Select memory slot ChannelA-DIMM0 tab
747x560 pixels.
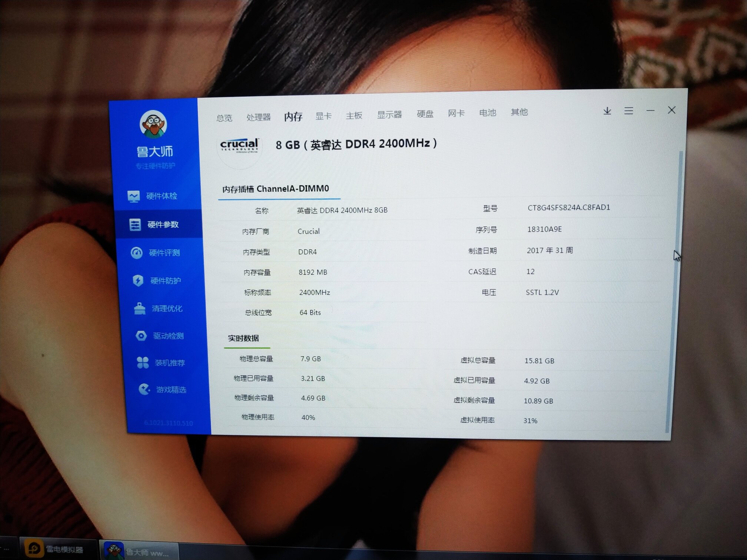[276, 189]
